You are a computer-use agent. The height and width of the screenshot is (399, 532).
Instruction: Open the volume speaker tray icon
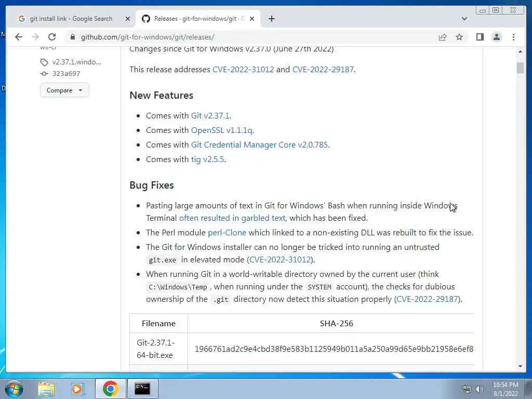coord(479,389)
